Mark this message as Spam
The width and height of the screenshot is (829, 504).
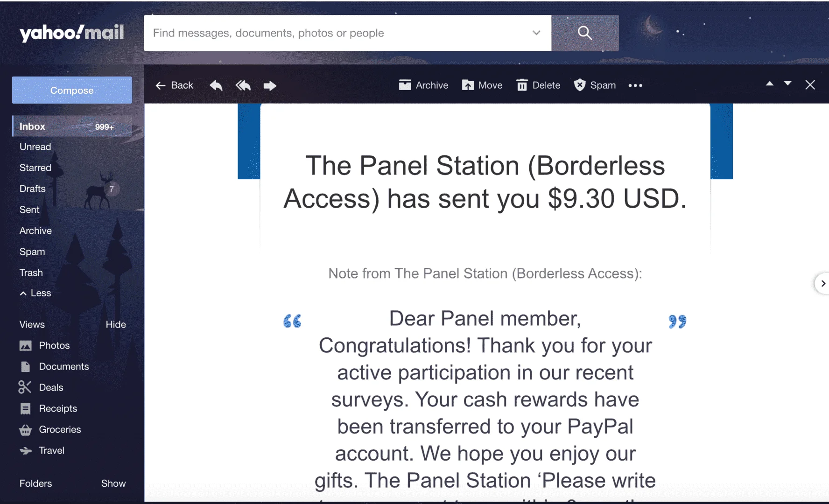595,85
